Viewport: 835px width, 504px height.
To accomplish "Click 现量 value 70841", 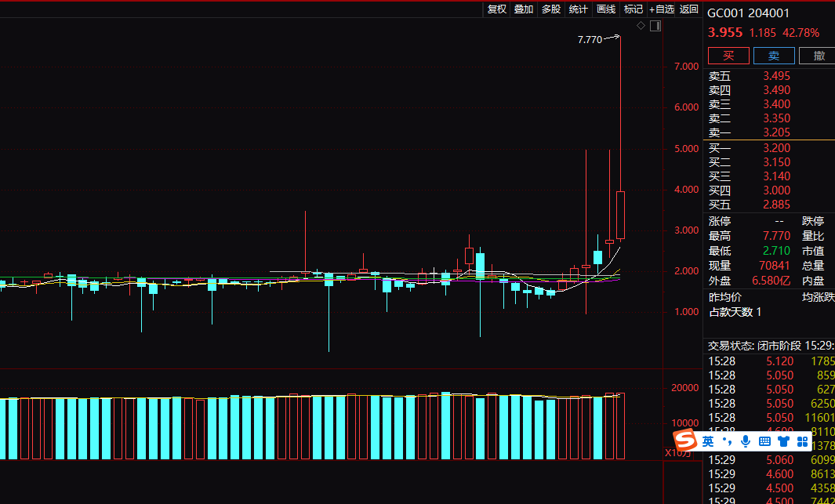I will pyautogui.click(x=774, y=266).
